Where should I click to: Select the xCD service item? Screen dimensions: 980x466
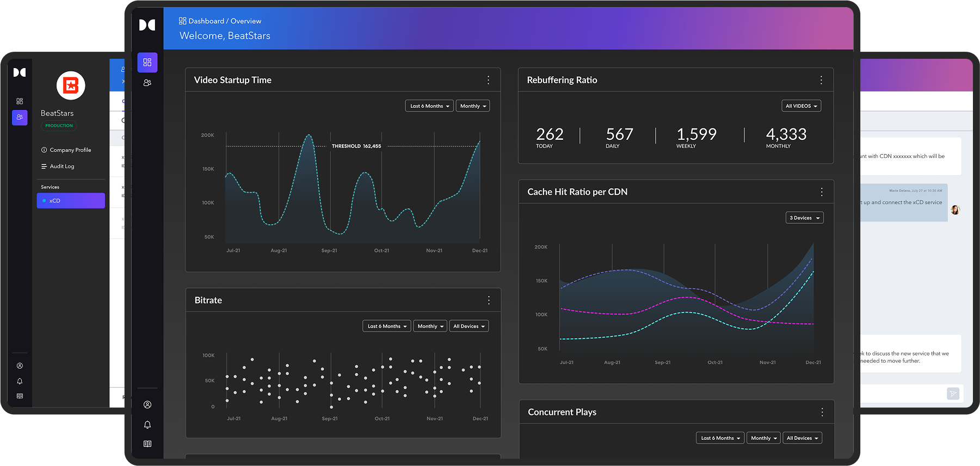point(71,200)
